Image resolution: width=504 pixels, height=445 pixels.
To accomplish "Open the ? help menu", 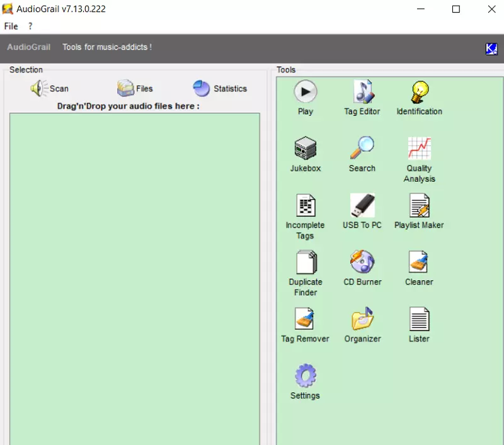I will pyautogui.click(x=30, y=26).
